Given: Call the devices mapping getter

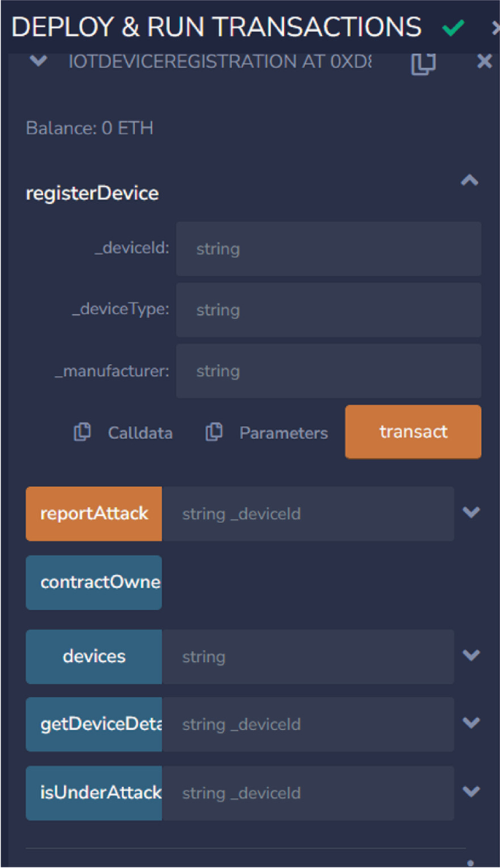Looking at the screenshot, I should [x=94, y=656].
